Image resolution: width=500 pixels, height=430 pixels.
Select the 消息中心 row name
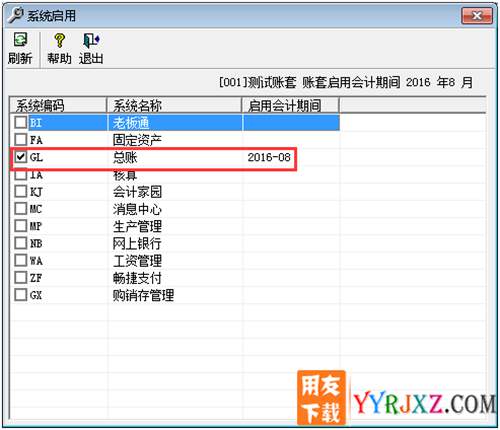tap(137, 209)
